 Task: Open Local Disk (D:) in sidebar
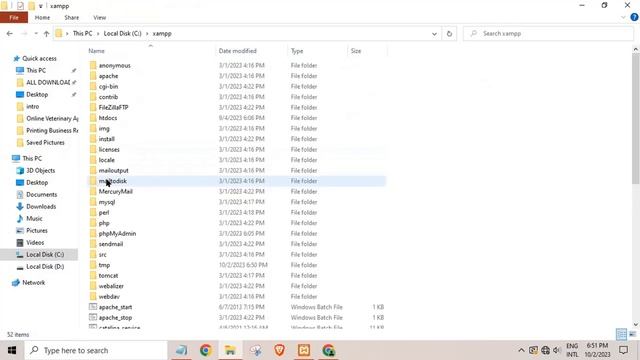pos(45,267)
